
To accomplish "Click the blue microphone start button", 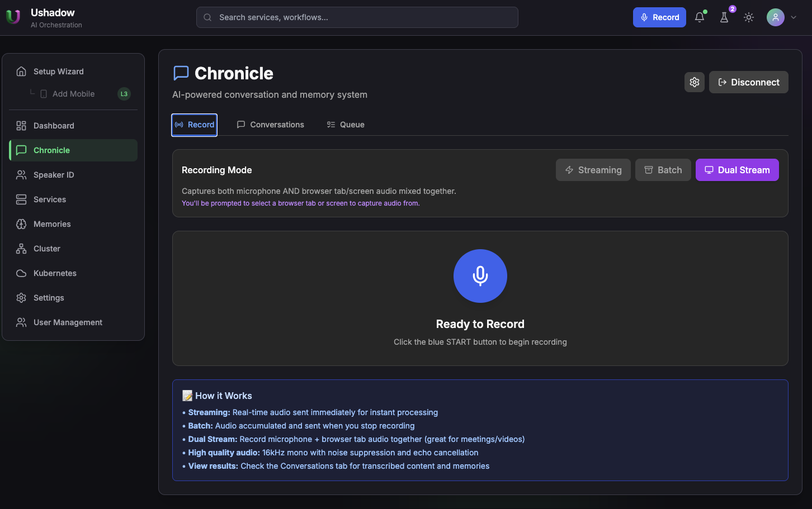I will 480,276.
